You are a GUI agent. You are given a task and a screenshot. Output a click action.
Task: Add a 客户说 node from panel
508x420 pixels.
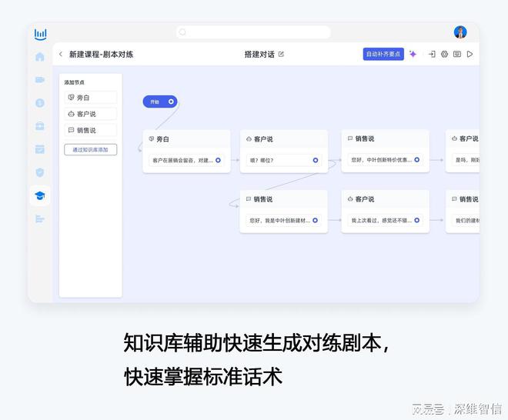pyautogui.click(x=91, y=114)
